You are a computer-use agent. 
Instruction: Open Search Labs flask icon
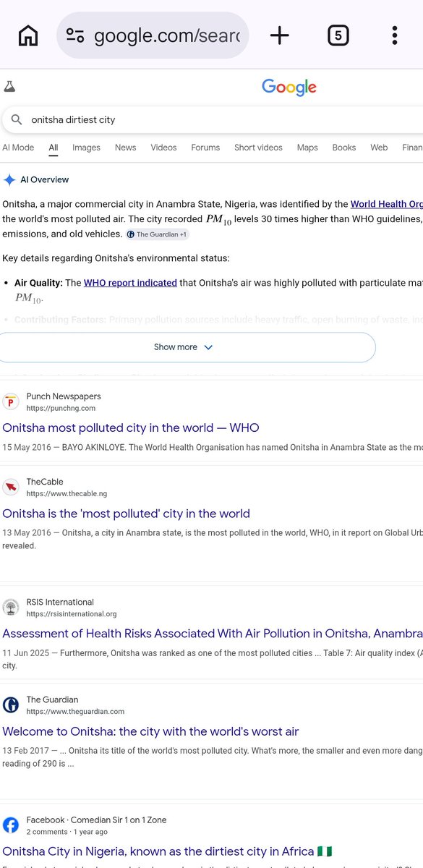click(x=9, y=87)
